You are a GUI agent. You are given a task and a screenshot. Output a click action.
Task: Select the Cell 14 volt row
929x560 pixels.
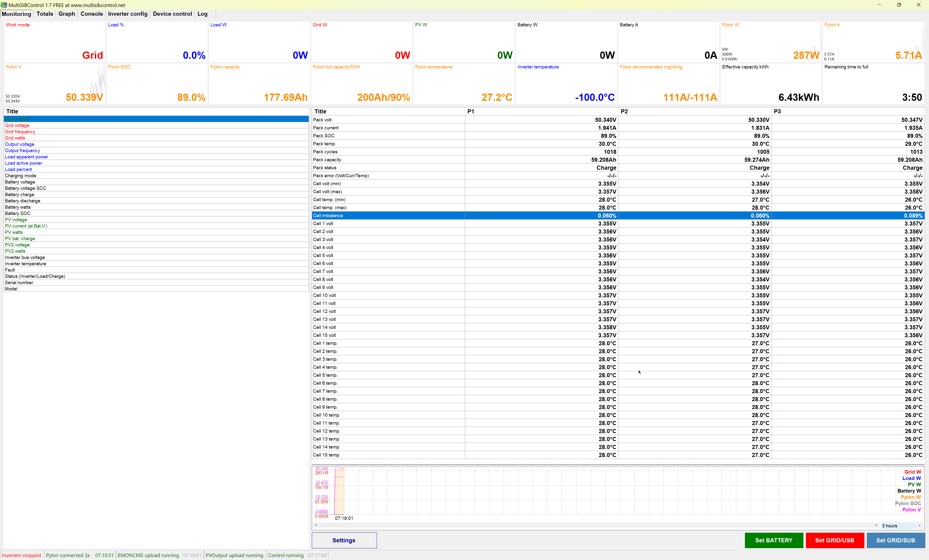(618, 327)
